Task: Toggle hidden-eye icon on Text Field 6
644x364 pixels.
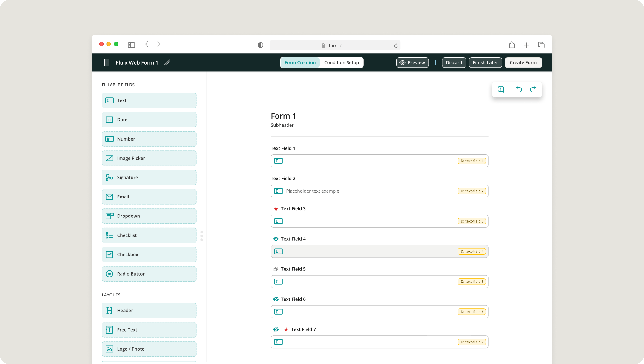Action: (x=276, y=299)
